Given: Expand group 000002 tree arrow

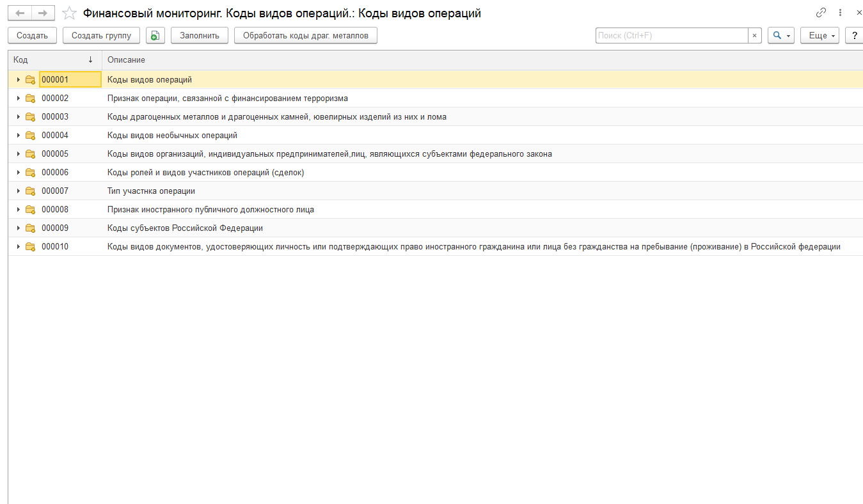Looking at the screenshot, I should pos(18,98).
